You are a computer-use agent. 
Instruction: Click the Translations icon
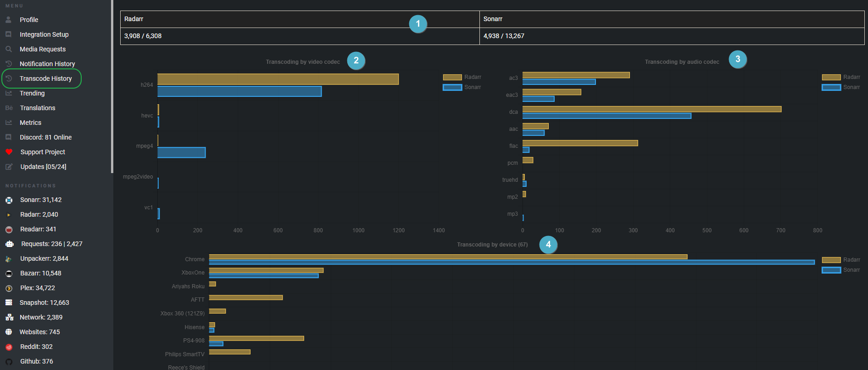pos(9,108)
